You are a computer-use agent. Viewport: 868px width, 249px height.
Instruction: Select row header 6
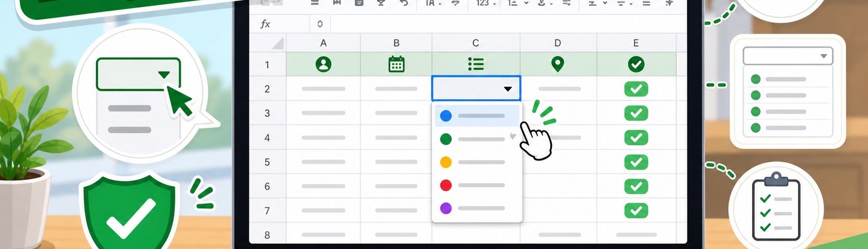point(267,186)
